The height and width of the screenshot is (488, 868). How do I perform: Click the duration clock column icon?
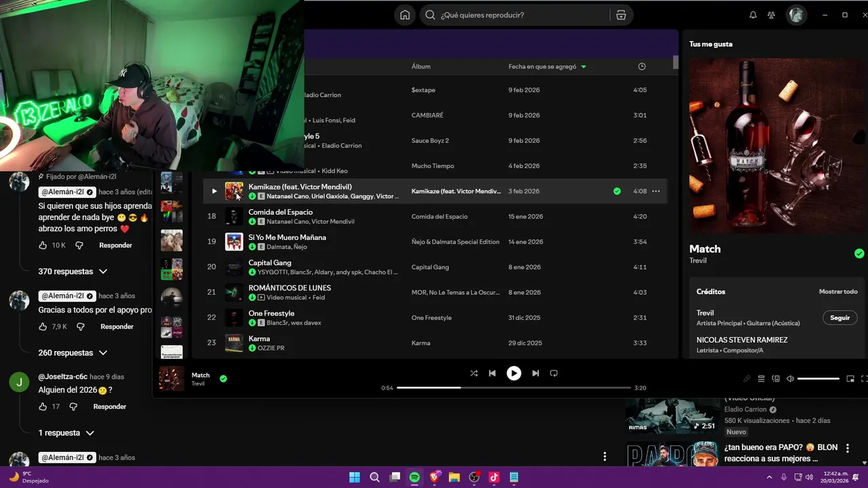[x=642, y=66]
